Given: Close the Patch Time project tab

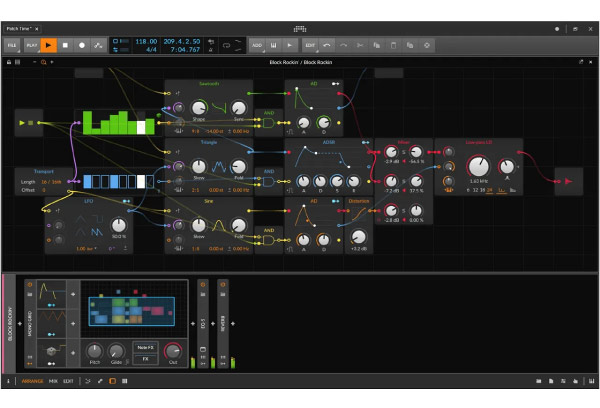Looking at the screenshot, I should click(37, 29).
